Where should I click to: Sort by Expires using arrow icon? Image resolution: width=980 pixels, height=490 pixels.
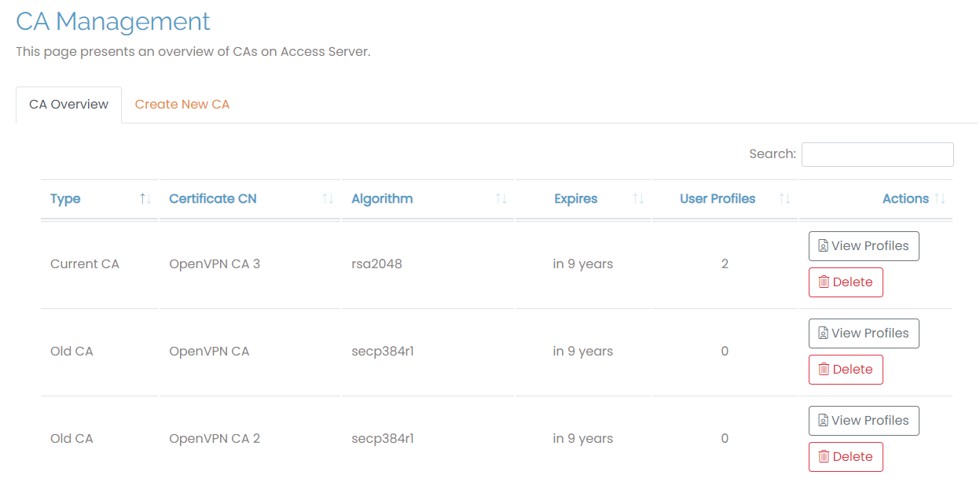click(638, 199)
